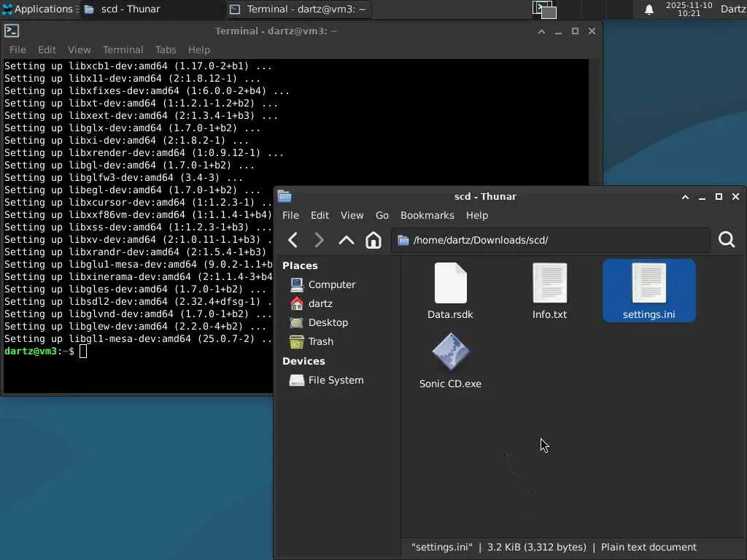Open Thunar Edit menu
The image size is (747, 560).
click(320, 215)
